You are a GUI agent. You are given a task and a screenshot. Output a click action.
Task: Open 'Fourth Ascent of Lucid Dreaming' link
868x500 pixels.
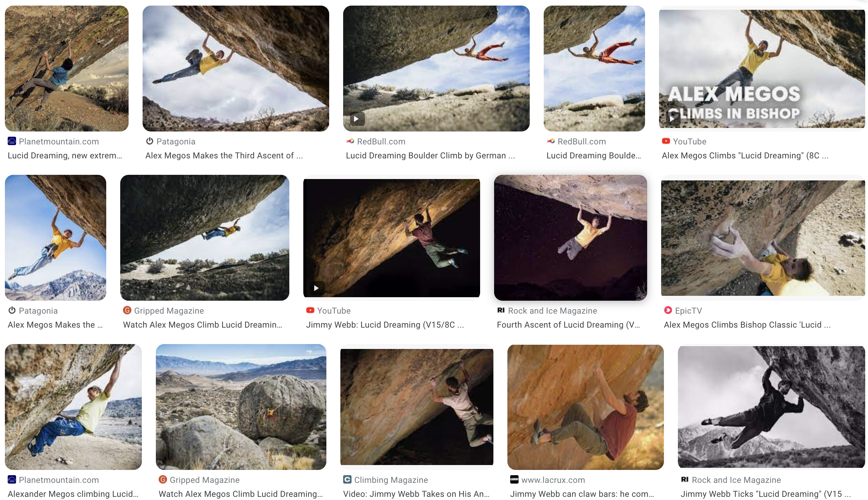point(569,325)
